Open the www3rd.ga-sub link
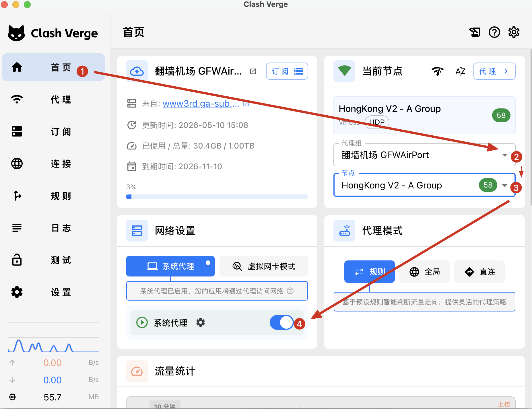The width and height of the screenshot is (532, 409). [x=201, y=104]
